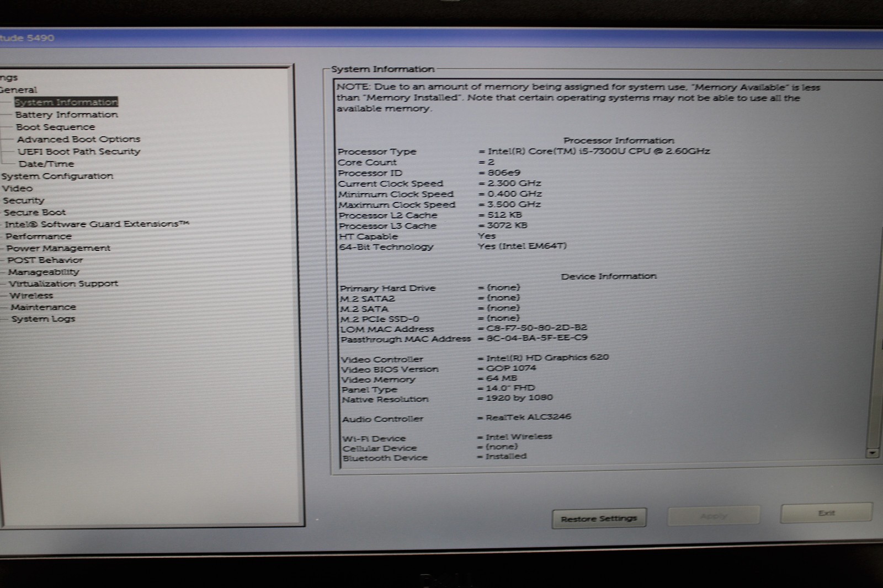Open the System Logs category

click(x=43, y=319)
